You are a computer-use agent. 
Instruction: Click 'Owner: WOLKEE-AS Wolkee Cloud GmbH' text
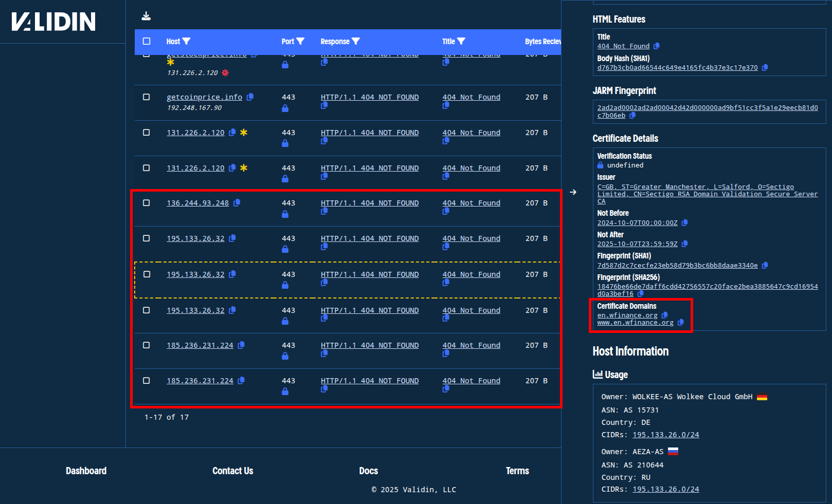[x=677, y=397]
